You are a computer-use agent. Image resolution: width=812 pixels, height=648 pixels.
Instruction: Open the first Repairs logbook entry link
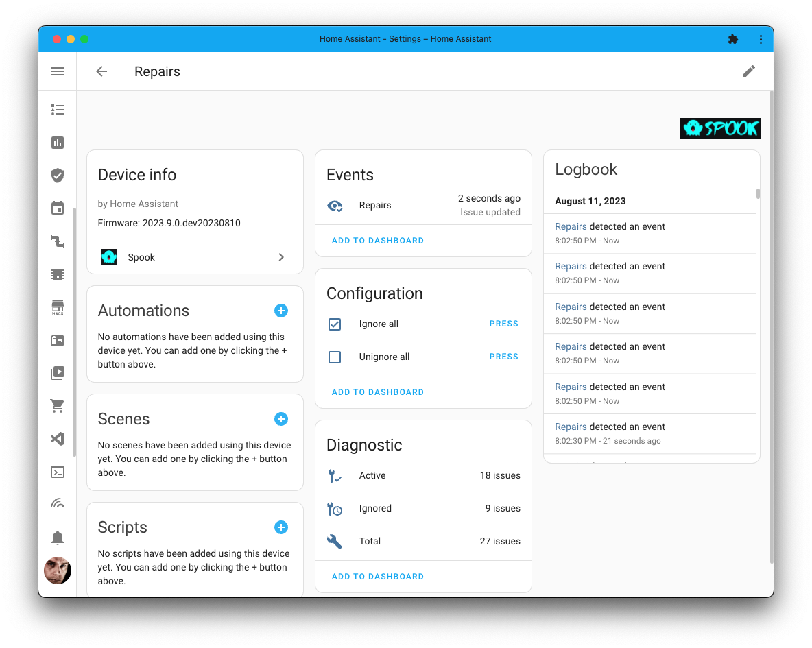(571, 226)
